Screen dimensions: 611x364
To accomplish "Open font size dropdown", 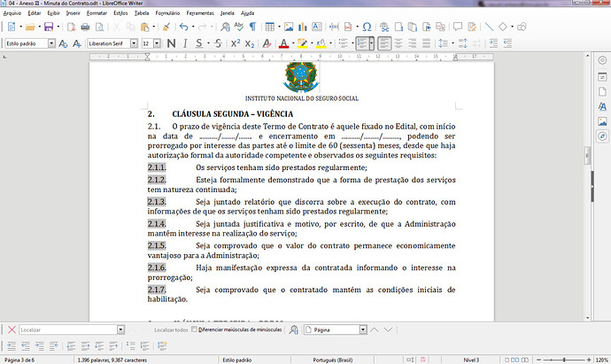I will [157, 43].
